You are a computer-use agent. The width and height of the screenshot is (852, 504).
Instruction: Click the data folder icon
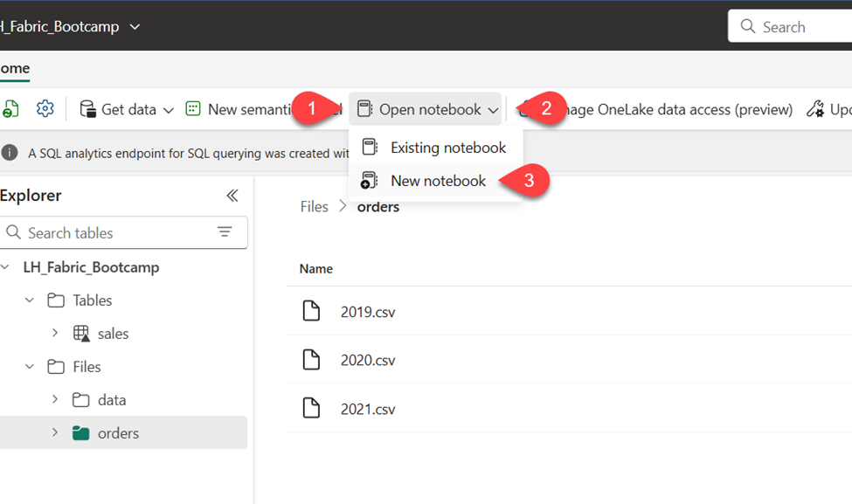coord(81,400)
